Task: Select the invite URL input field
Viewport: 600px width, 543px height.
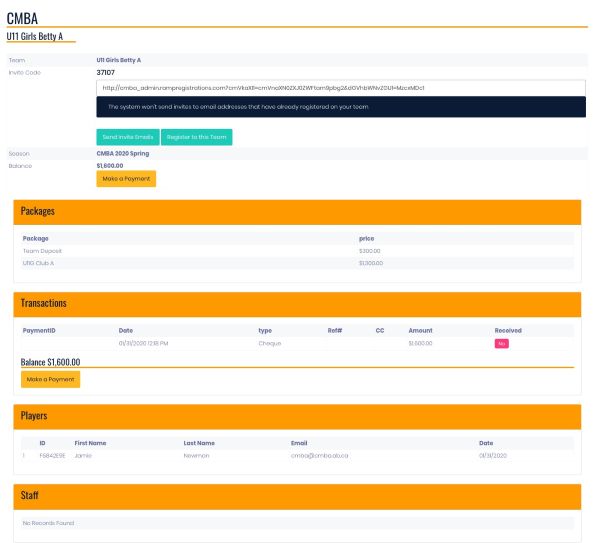Action: point(341,88)
